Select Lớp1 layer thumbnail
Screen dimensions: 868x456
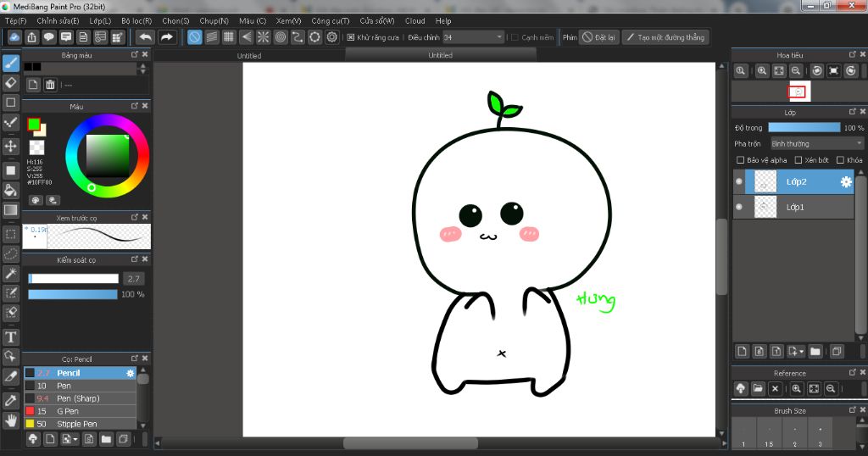tap(765, 207)
